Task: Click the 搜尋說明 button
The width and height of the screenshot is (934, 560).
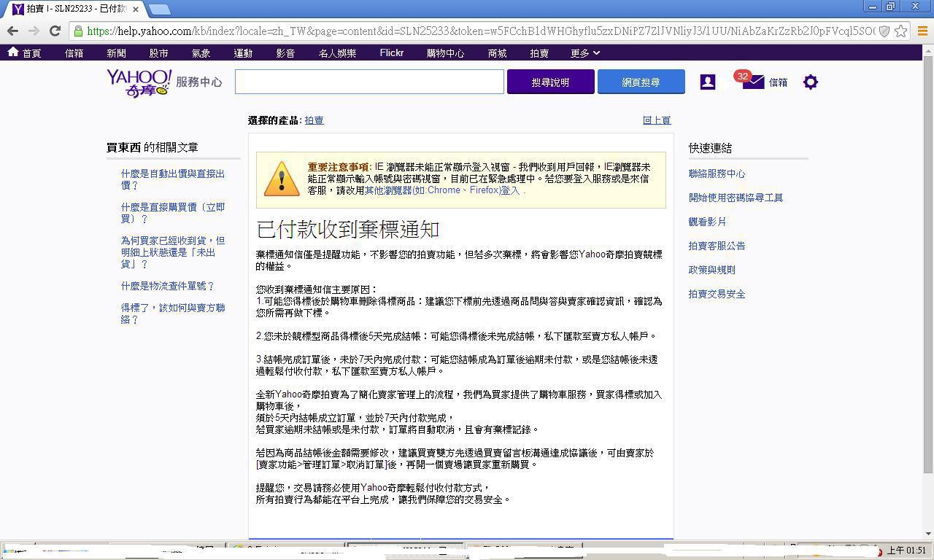Action: tap(550, 82)
